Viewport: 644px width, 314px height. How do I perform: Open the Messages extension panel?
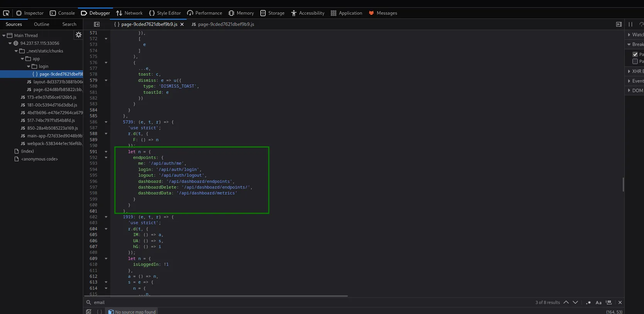(383, 13)
